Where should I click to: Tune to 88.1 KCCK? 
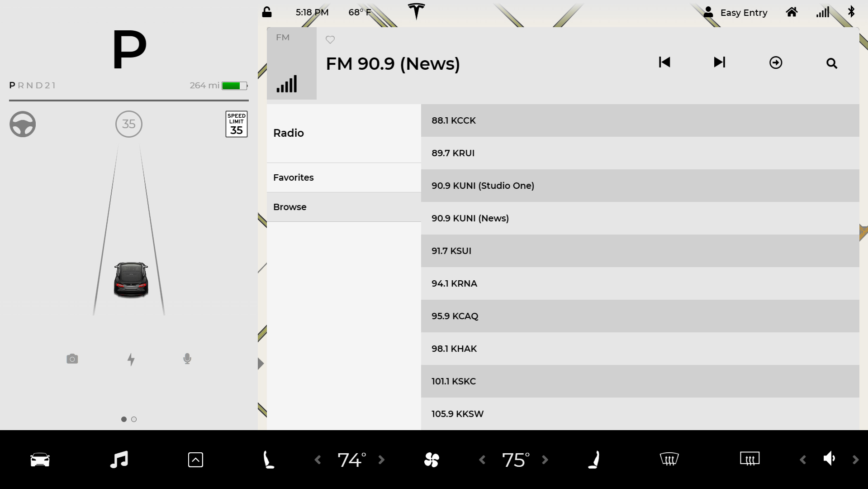pos(640,120)
